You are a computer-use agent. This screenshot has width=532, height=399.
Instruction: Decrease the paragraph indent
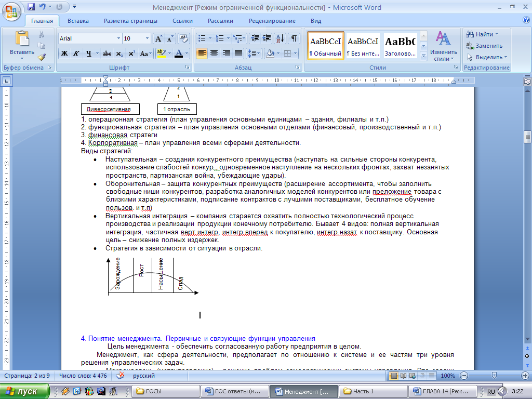click(x=255, y=38)
